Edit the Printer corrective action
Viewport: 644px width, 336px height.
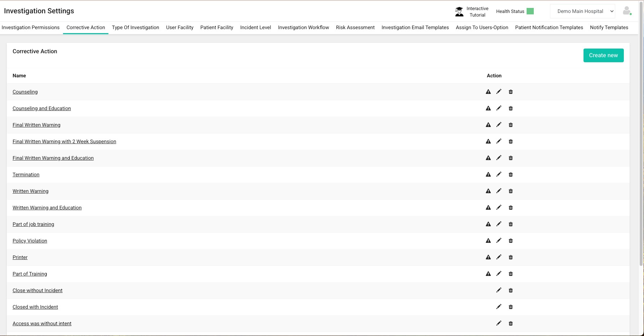click(x=499, y=257)
